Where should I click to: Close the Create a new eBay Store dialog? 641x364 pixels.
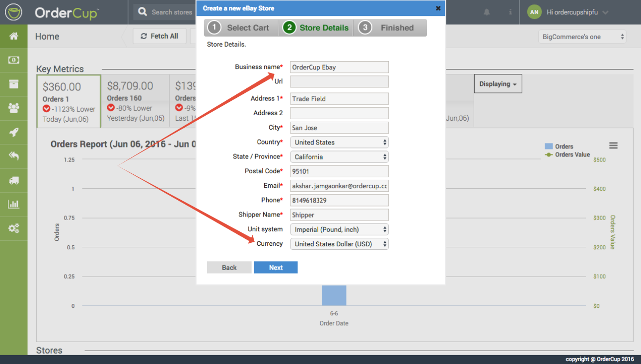438,8
